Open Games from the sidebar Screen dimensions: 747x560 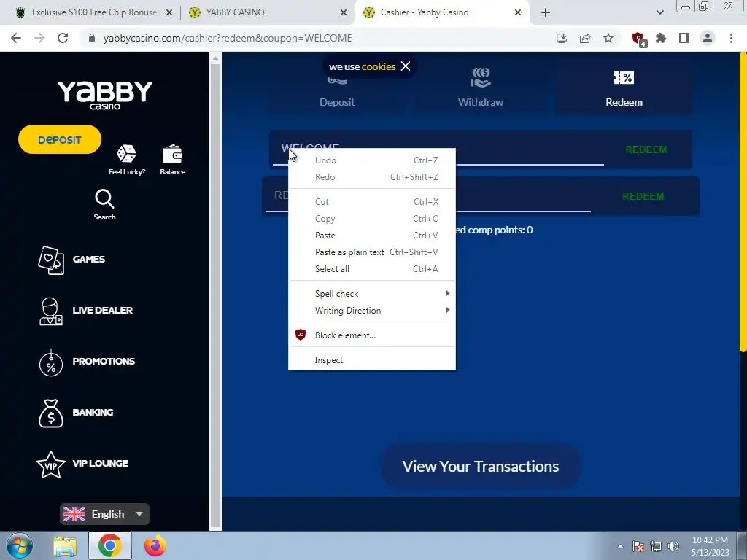[71, 260]
